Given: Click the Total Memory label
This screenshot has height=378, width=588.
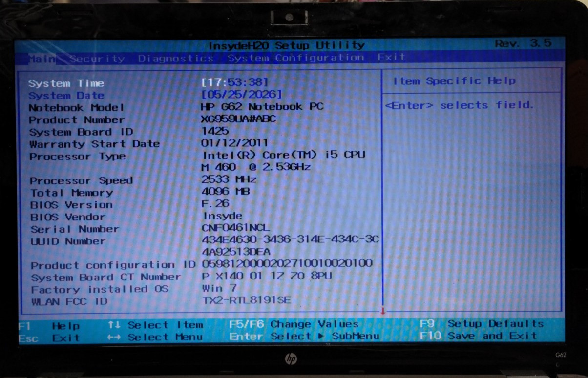Looking at the screenshot, I should pyautogui.click(x=71, y=193).
